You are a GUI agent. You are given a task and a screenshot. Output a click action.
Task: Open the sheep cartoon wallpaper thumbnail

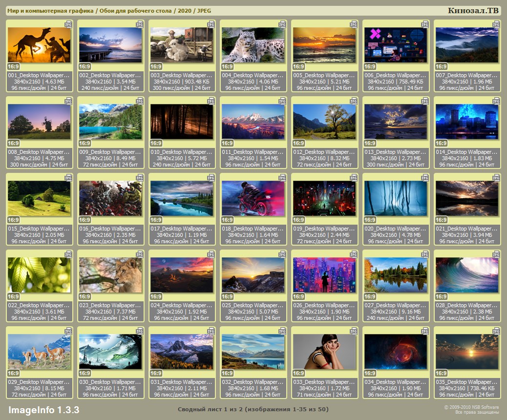[182, 45]
